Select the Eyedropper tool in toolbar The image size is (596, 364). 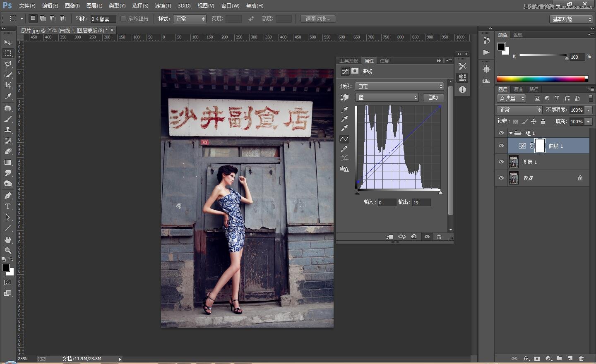(x=8, y=97)
